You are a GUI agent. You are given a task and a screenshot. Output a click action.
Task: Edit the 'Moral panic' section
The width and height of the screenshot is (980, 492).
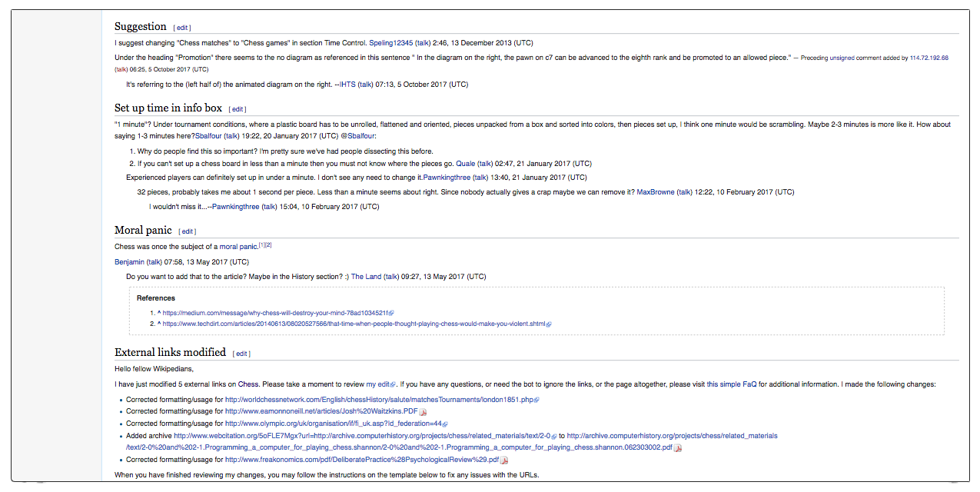188,231
